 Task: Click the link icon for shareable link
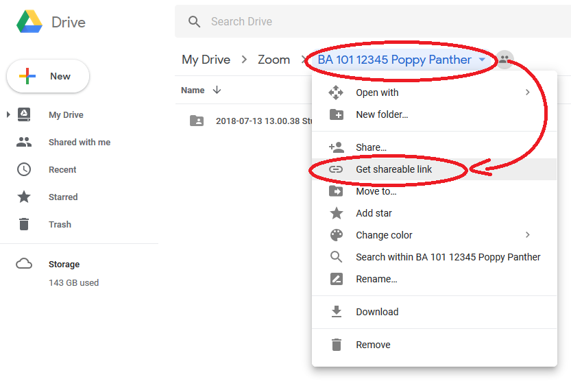(336, 169)
